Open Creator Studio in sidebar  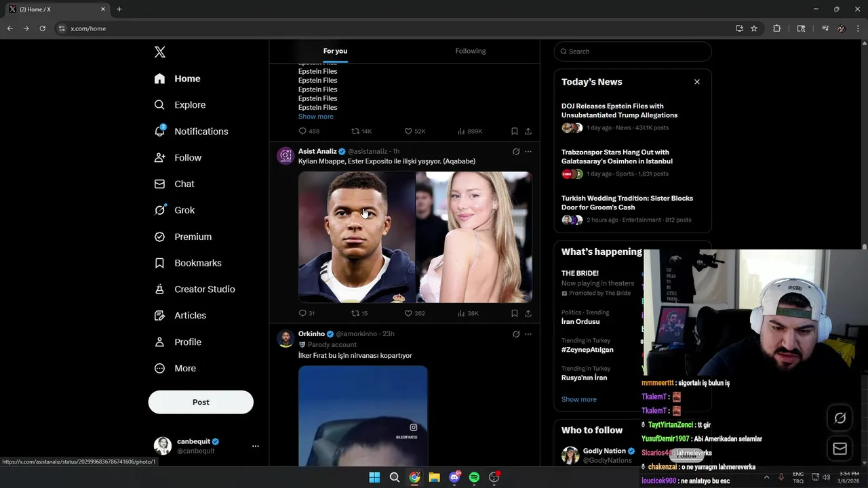coord(195,289)
